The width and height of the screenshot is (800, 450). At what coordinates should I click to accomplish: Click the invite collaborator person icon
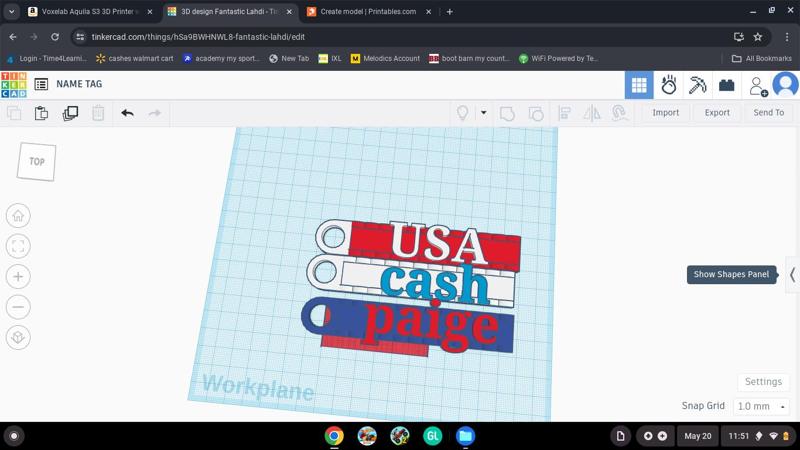(758, 86)
